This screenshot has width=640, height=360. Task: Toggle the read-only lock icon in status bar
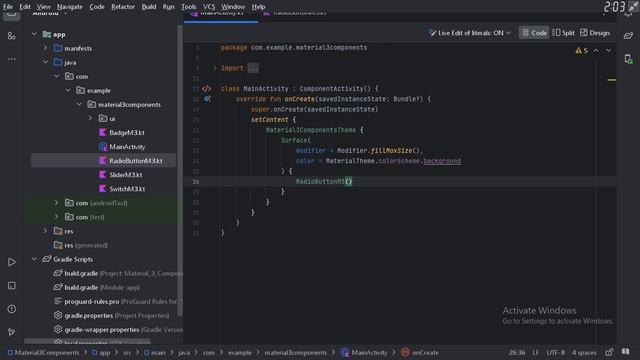[x=609, y=352]
